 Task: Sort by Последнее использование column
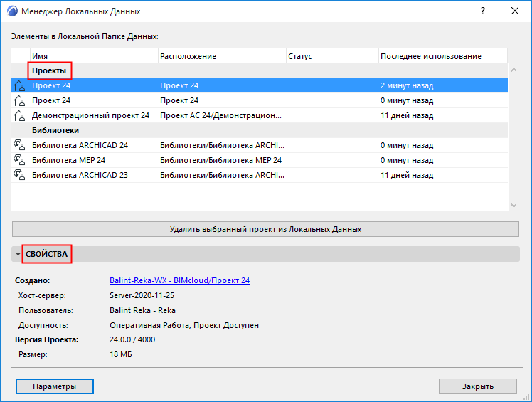pyautogui.click(x=441, y=56)
